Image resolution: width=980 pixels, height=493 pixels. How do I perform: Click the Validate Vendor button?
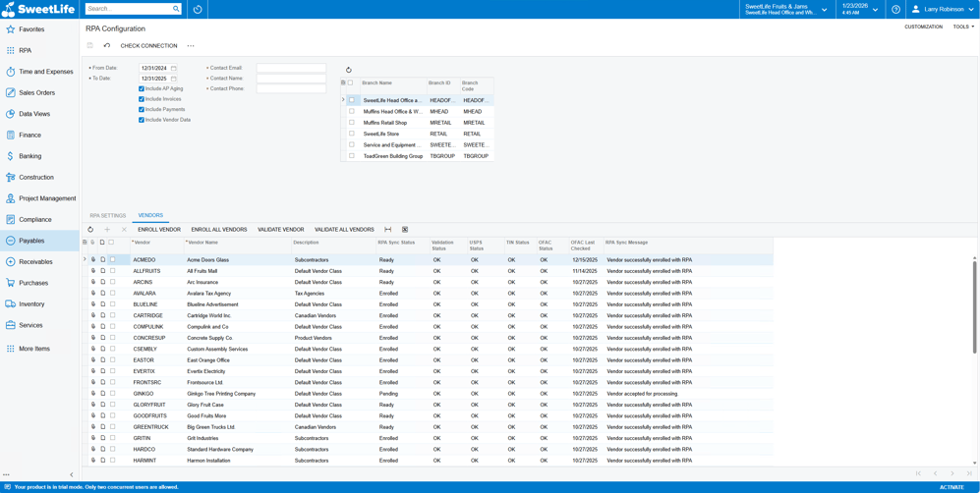280,230
